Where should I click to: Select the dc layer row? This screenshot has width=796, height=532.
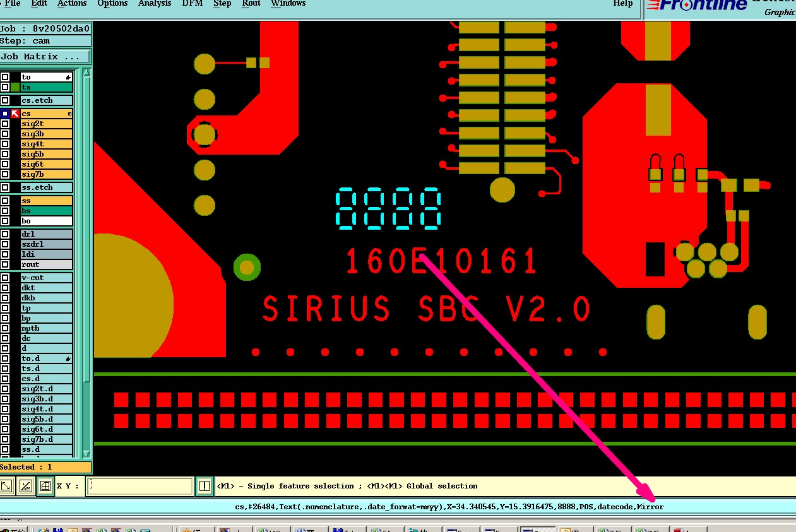[46, 338]
